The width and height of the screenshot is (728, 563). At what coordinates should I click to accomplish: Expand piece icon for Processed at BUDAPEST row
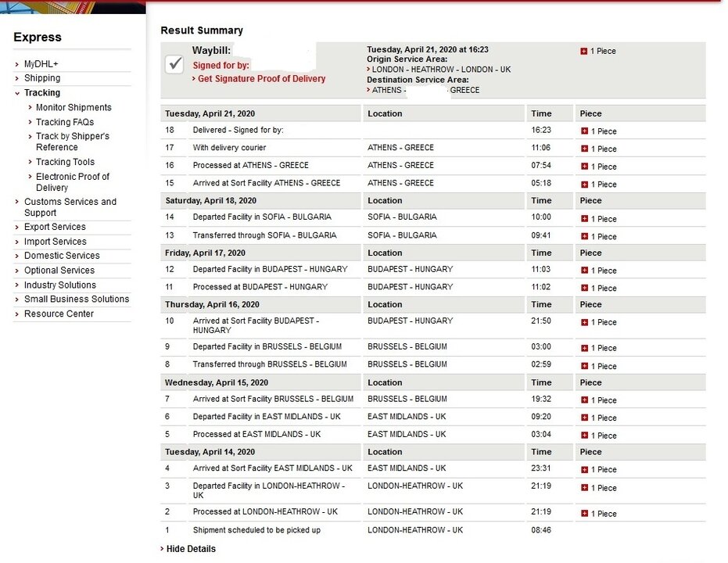[585, 288]
